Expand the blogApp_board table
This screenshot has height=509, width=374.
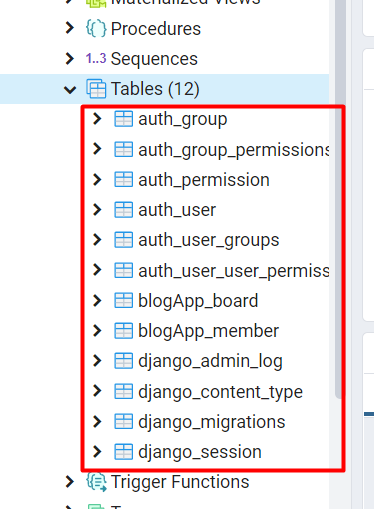(x=97, y=300)
